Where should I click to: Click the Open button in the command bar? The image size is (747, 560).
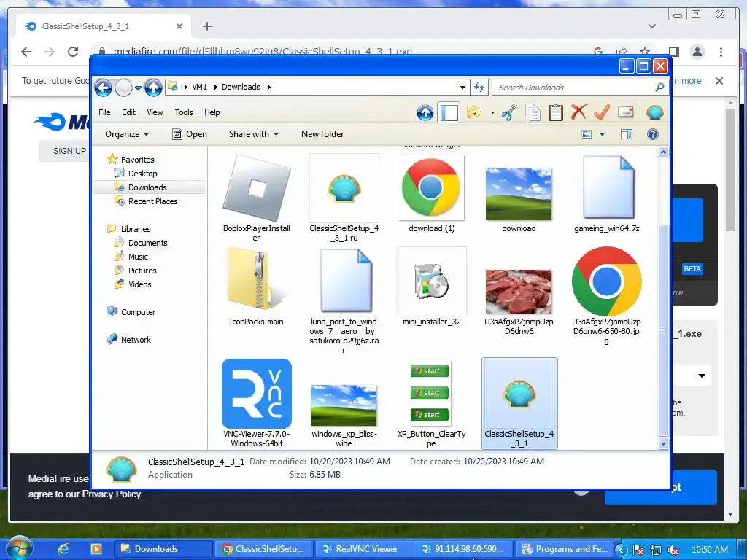coord(190,134)
